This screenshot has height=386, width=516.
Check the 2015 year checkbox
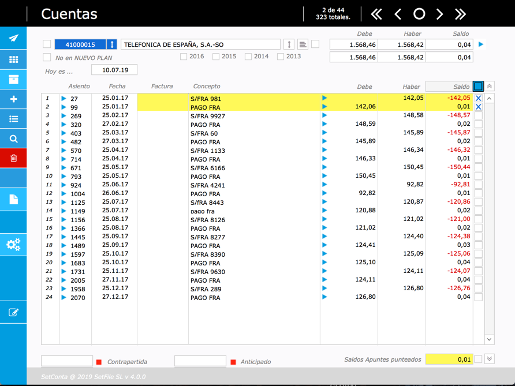pos(216,57)
